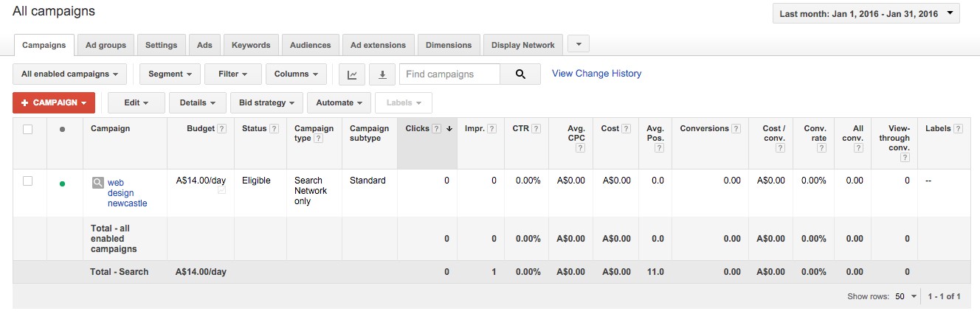The height and width of the screenshot is (325, 980).
Task: Expand the more tabs arrow
Action: 578,44
